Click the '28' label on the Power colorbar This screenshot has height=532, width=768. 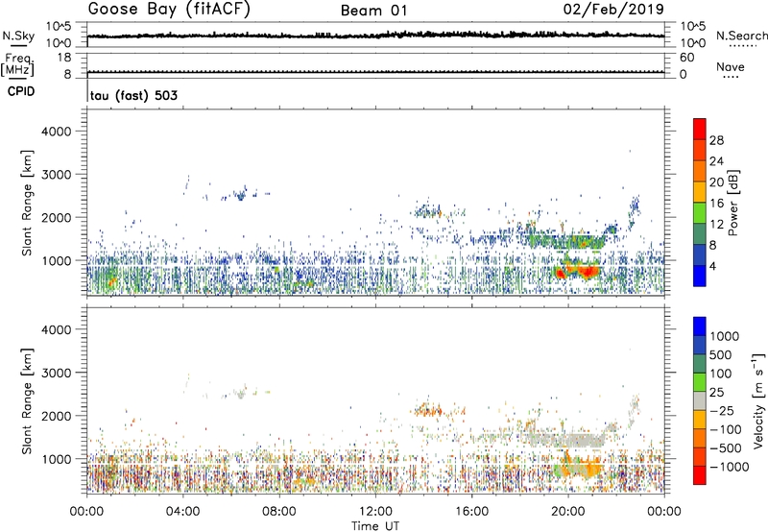point(716,140)
